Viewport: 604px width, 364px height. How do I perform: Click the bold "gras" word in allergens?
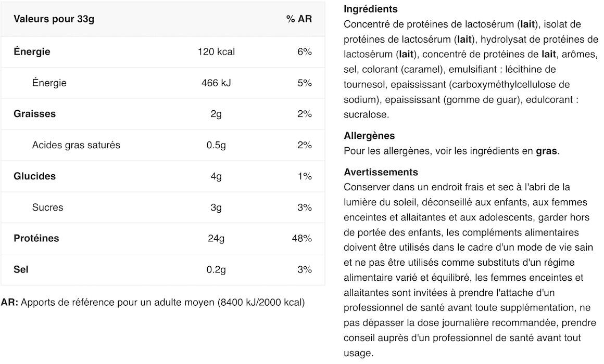[546, 151]
